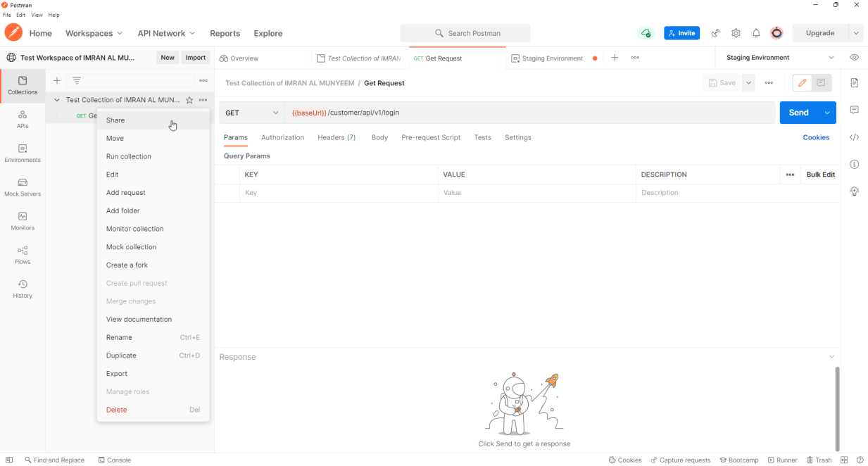Open the request info icon
Screen dimensions: 868x466
(855, 164)
